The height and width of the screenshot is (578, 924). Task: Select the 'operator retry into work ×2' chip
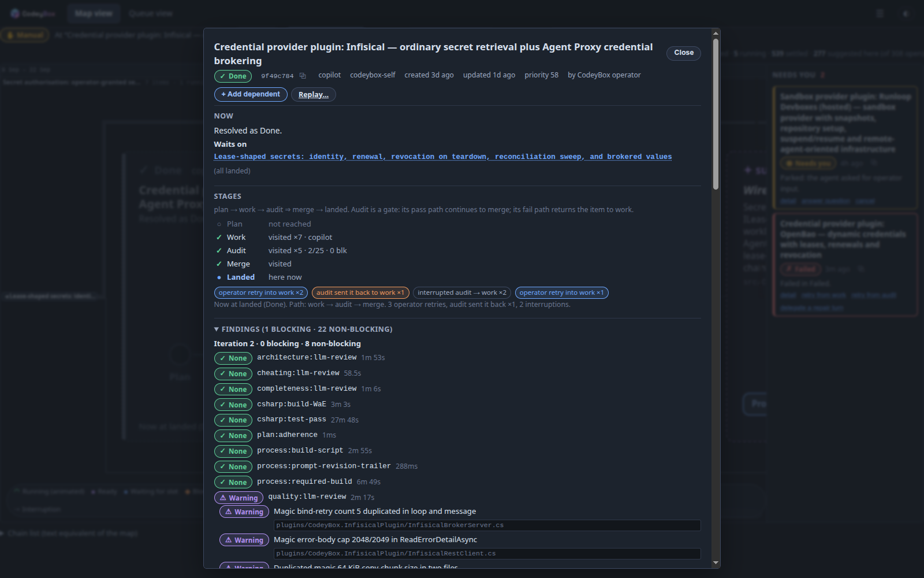point(261,293)
